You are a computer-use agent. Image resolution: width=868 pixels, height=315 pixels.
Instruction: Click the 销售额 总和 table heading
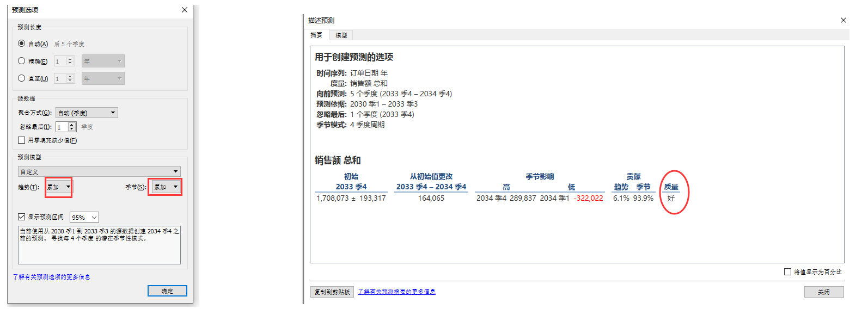(x=338, y=160)
